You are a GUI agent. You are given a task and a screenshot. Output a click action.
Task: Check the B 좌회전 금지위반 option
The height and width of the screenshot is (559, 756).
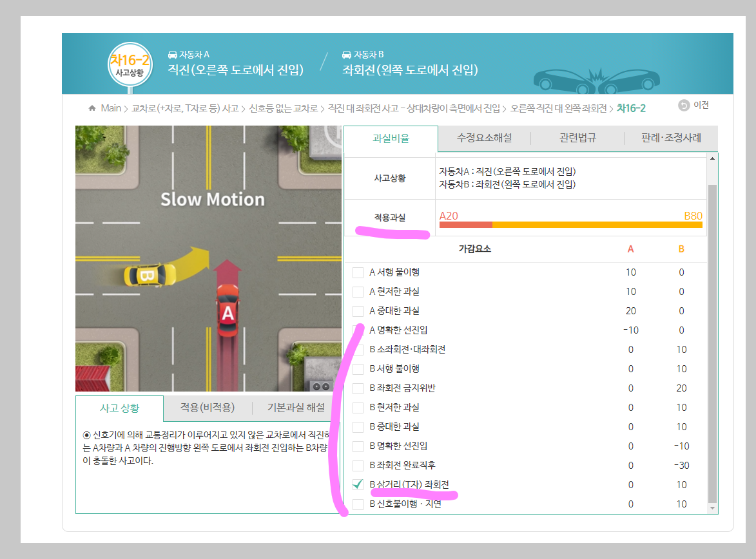coord(358,388)
